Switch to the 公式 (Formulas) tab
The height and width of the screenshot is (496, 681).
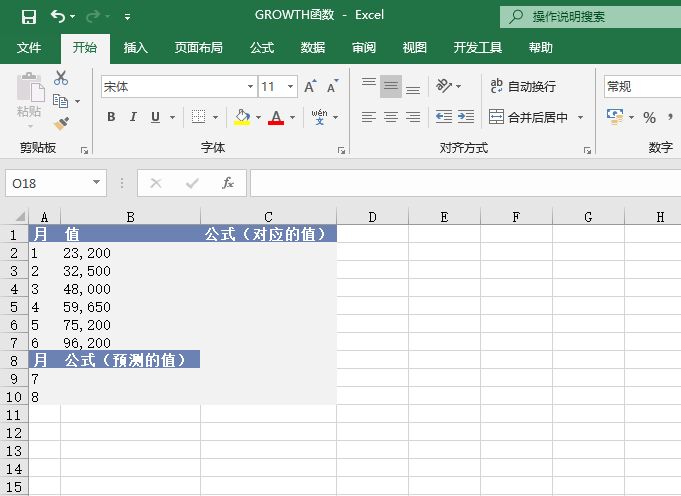click(x=262, y=47)
